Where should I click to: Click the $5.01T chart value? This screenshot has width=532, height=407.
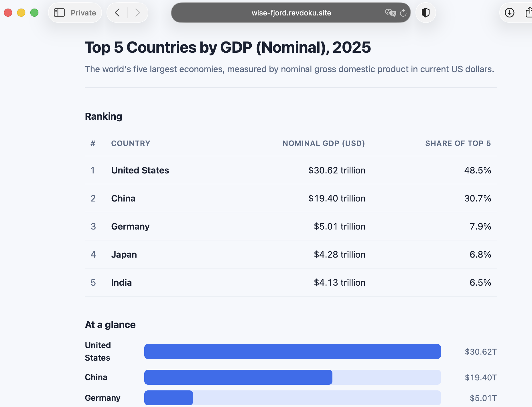[x=483, y=398]
